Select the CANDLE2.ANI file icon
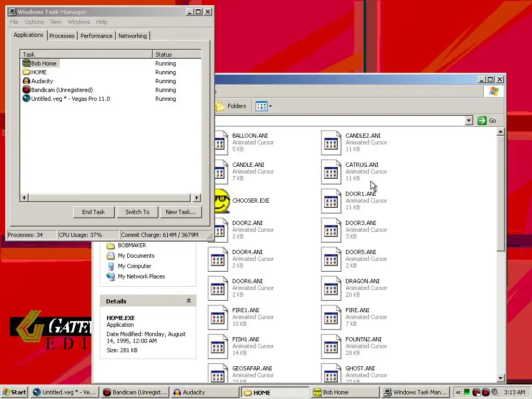This screenshot has width=532, height=399. [331, 142]
